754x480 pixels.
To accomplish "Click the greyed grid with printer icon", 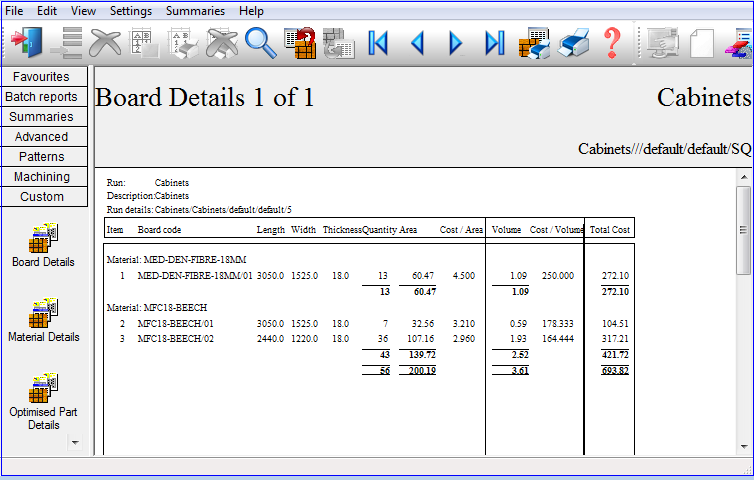I will (183, 43).
